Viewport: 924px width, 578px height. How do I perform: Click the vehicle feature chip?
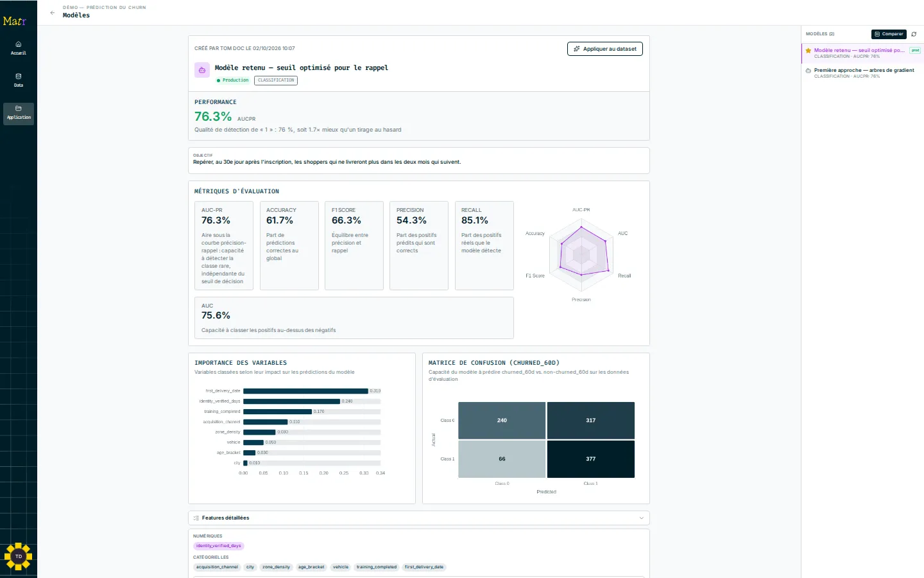tap(341, 567)
